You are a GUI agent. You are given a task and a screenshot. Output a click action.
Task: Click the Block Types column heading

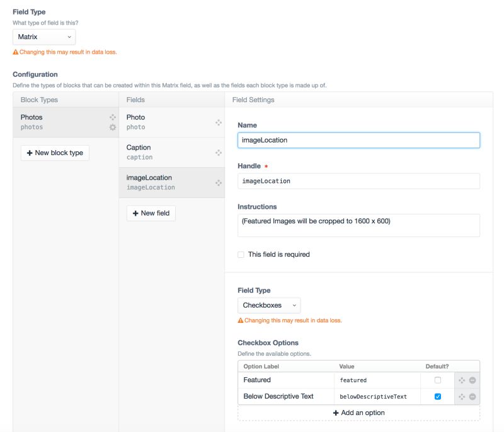39,100
